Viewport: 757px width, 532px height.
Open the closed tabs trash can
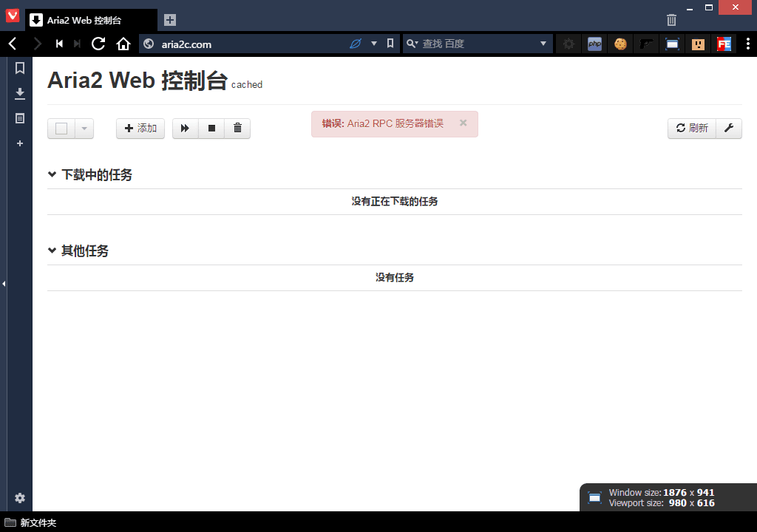pos(671,20)
